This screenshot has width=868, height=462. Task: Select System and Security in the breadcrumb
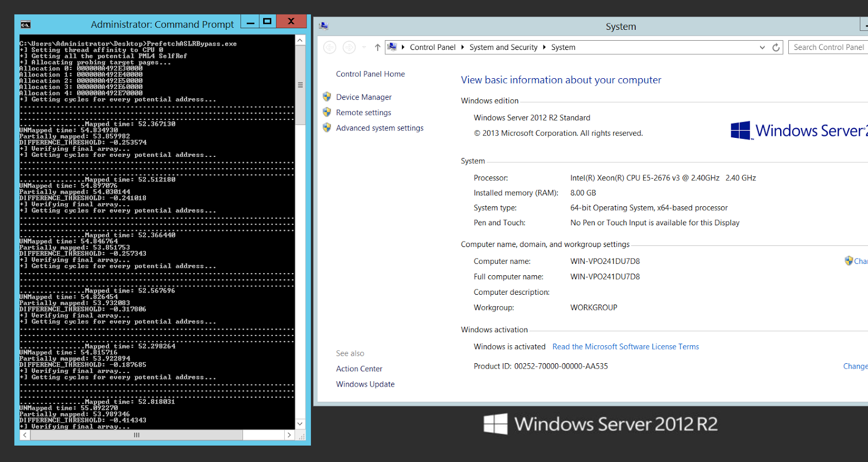point(503,47)
